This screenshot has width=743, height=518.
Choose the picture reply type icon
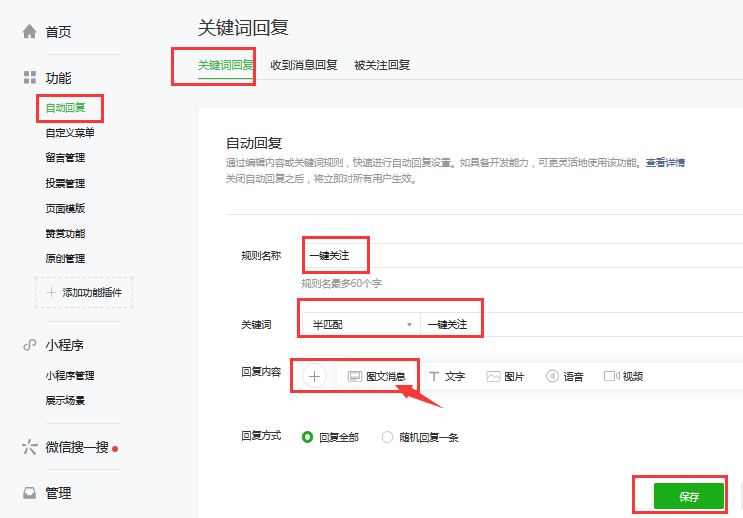(x=493, y=377)
